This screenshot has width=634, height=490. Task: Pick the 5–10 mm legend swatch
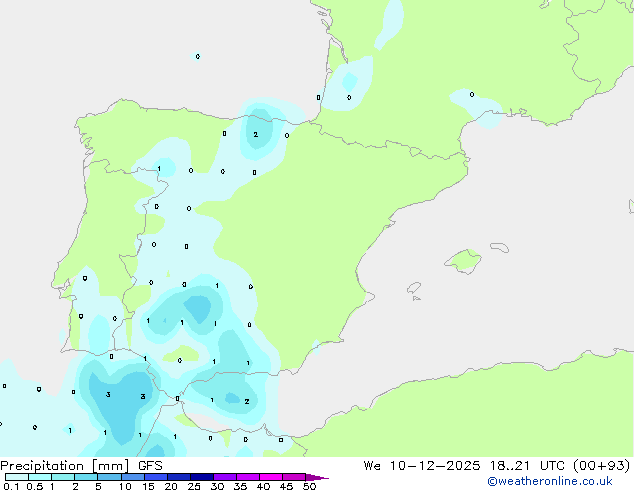point(109,477)
